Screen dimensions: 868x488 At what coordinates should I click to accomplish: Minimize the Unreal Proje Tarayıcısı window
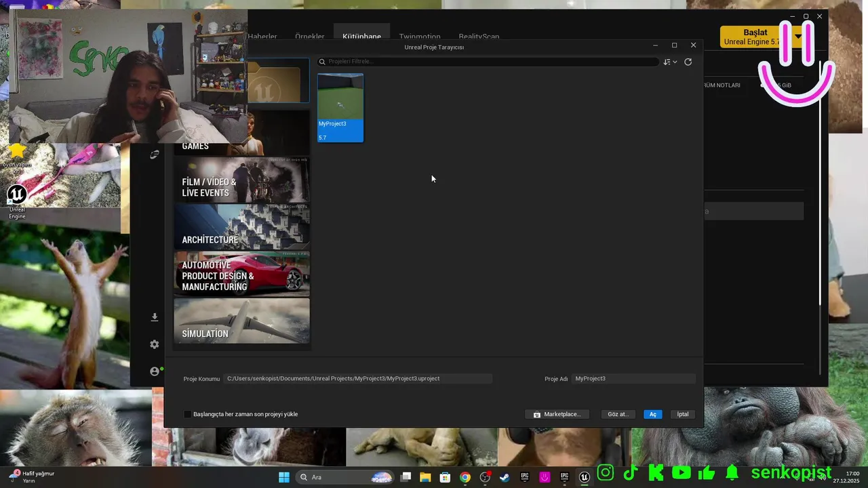click(655, 45)
